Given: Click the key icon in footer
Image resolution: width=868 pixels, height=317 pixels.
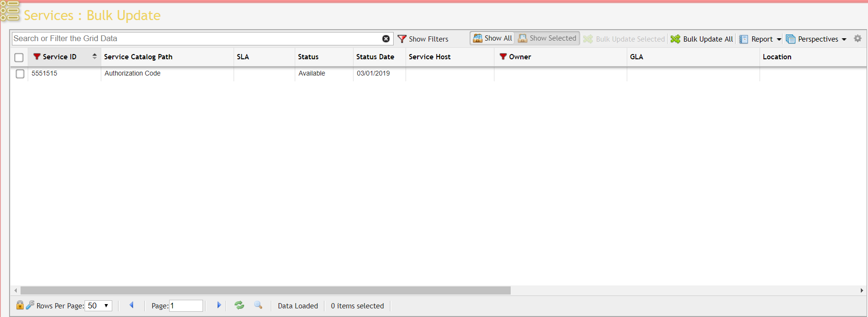Looking at the screenshot, I should (30, 305).
